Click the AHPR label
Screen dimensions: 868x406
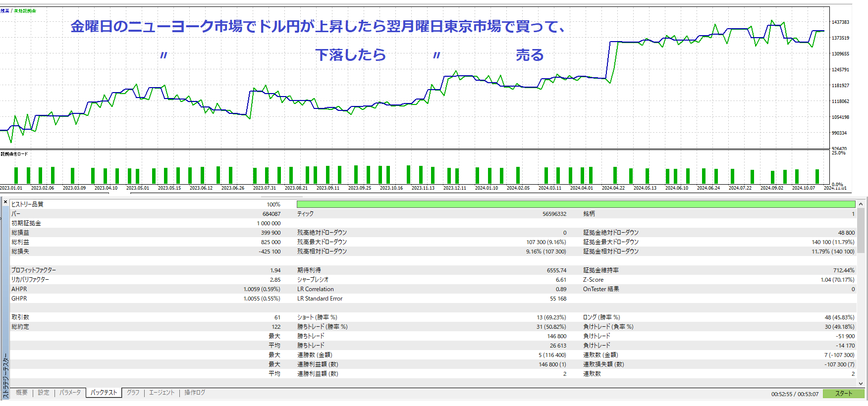coord(19,289)
